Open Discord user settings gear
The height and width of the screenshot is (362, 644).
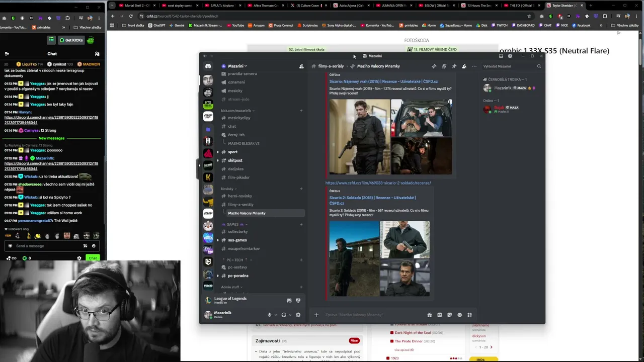pyautogui.click(x=298, y=315)
